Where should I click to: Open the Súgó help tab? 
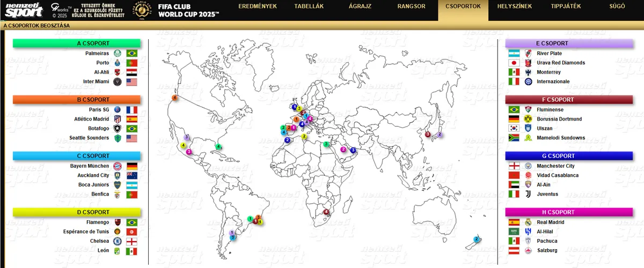click(x=617, y=6)
